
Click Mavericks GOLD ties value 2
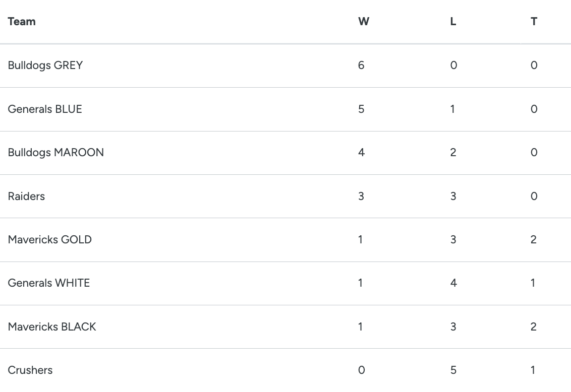(x=534, y=240)
